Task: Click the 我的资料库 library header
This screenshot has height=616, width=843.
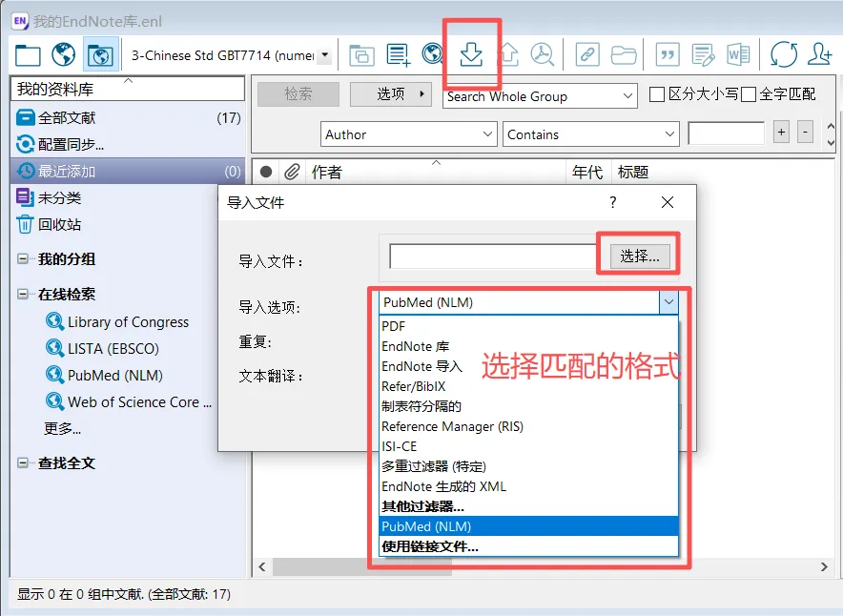Action: point(128,89)
